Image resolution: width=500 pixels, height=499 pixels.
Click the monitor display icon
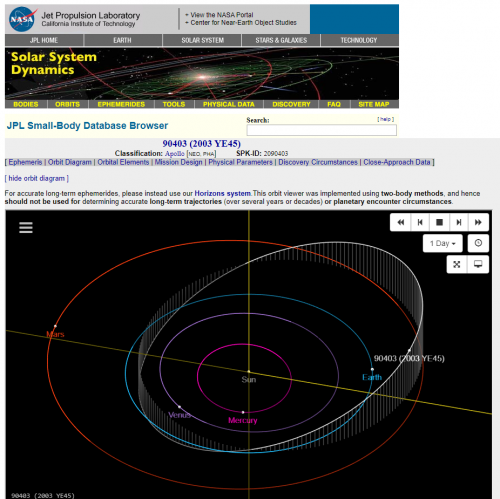[x=478, y=264]
